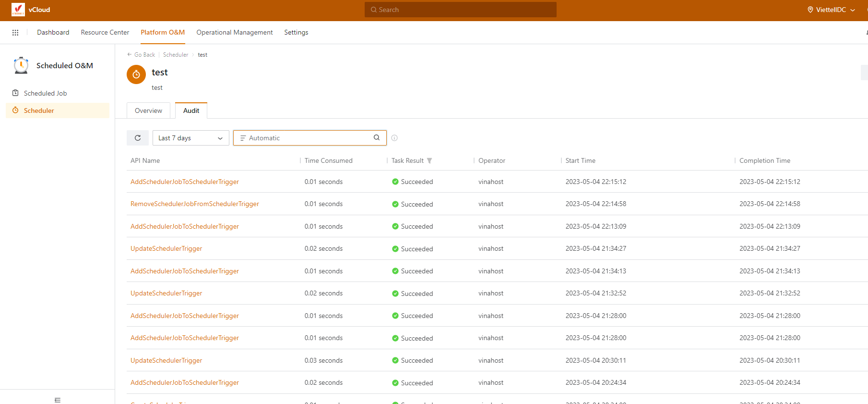This screenshot has width=868, height=404.
Task: Collapse the sidebar using the bottom icon
Action: pyautogui.click(x=58, y=400)
